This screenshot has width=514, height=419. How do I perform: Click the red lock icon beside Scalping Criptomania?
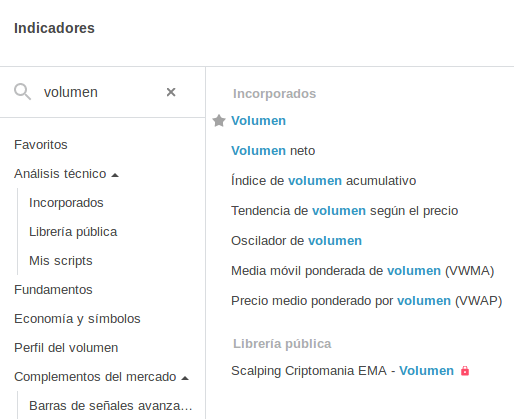point(465,371)
